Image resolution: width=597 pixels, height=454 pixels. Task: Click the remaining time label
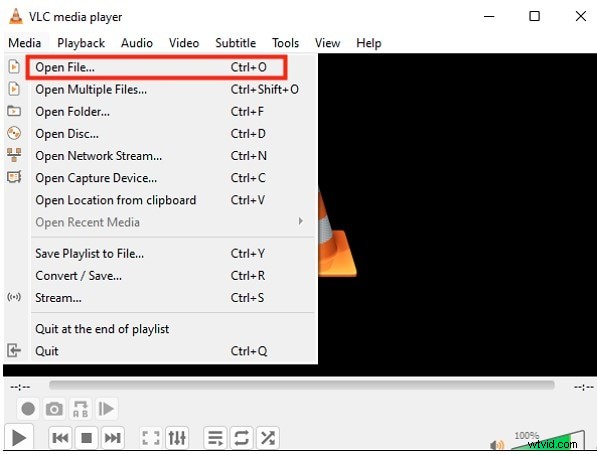584,387
